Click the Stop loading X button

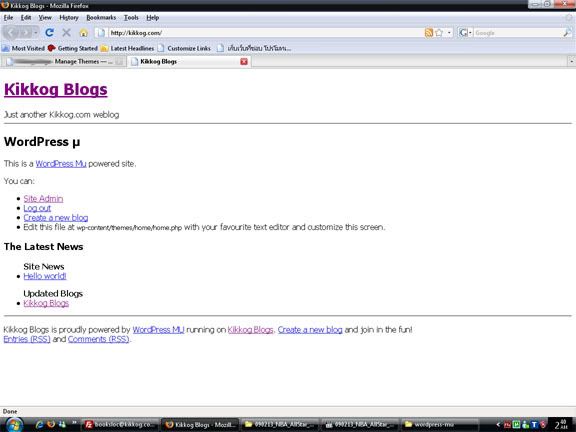(x=66, y=33)
